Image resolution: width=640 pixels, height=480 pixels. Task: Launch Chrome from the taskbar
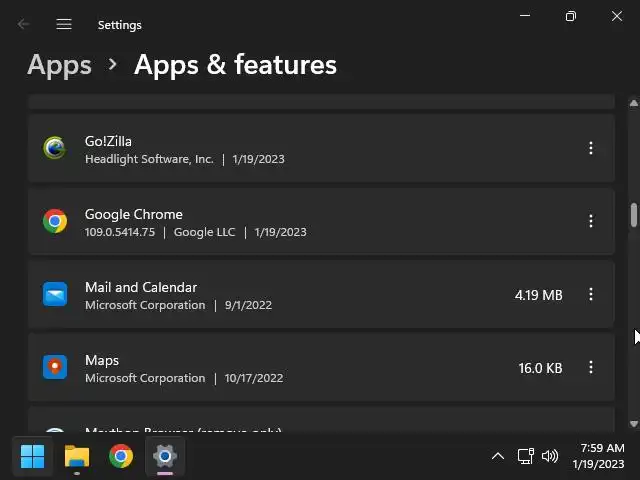point(121,457)
